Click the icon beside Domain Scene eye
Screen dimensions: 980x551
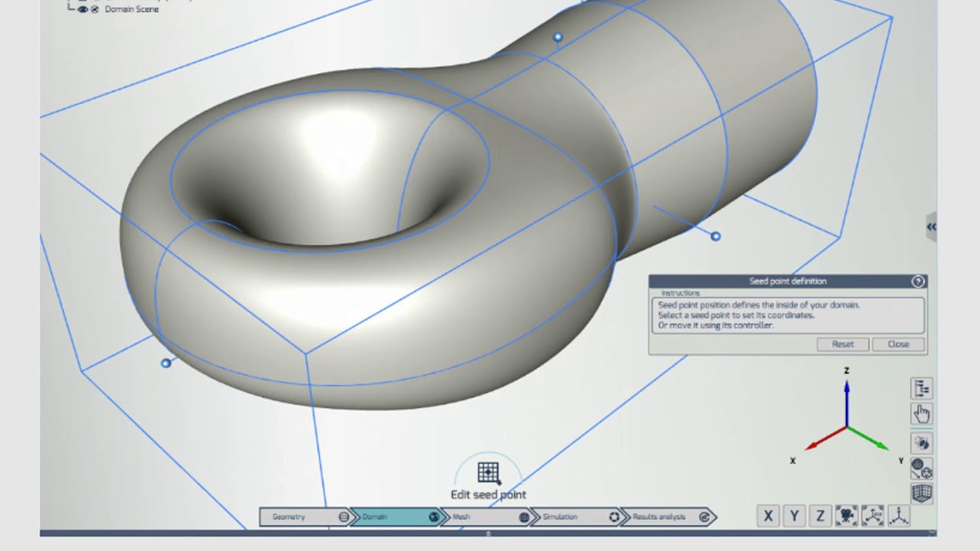click(95, 9)
